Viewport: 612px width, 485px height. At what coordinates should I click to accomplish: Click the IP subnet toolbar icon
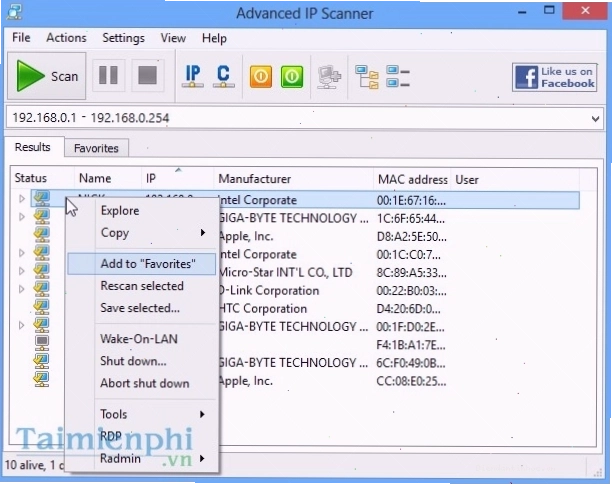192,76
